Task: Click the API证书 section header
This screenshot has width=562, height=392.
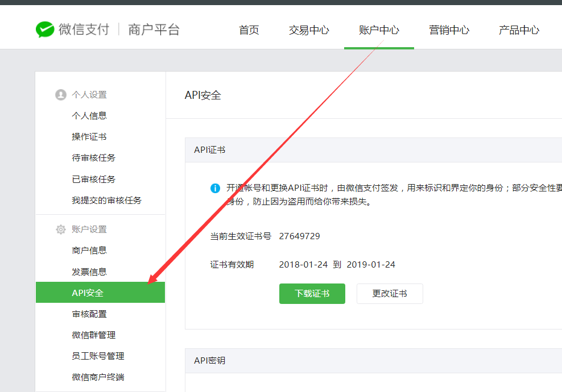Action: click(x=210, y=150)
